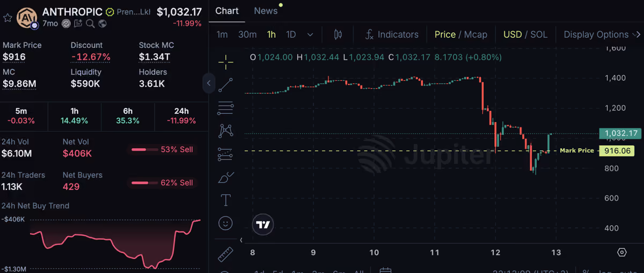
Task: Click the Holders 3.61K value
Action: pyautogui.click(x=152, y=84)
